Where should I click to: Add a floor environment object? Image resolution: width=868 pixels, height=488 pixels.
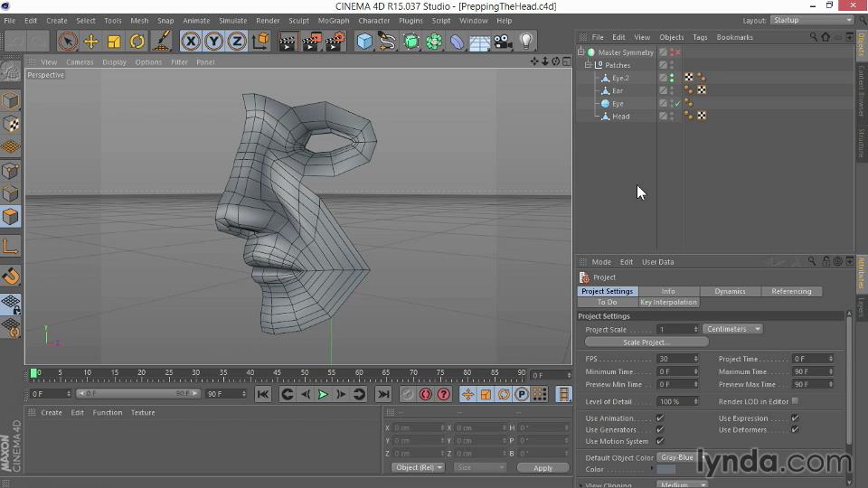coord(479,42)
